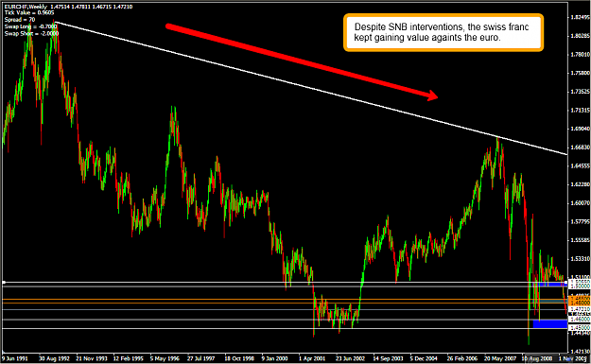Click the '5 Dec 2004' date label
This screenshot has width=591, height=364.
(424, 358)
